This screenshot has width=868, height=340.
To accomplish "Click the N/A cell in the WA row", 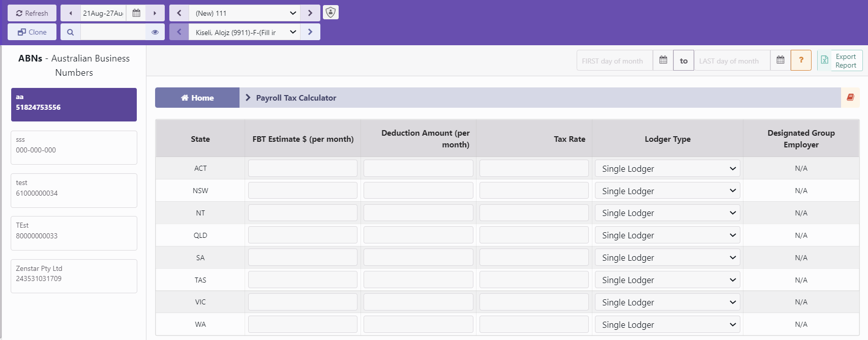I will (x=801, y=324).
